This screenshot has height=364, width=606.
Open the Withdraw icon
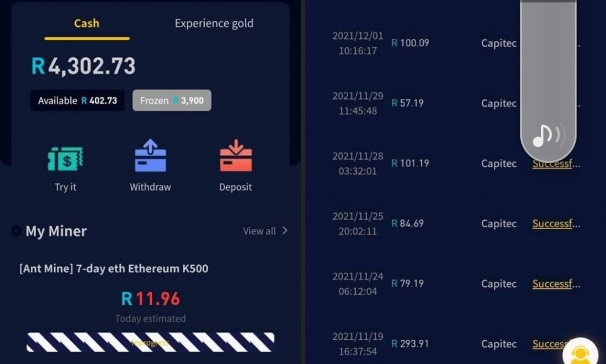(150, 157)
